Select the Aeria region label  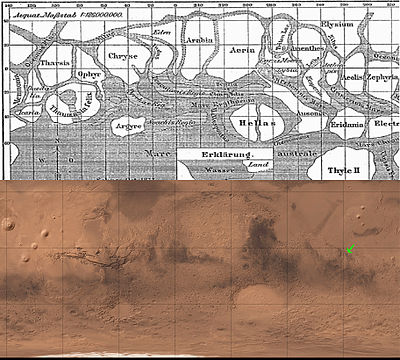click(x=242, y=50)
